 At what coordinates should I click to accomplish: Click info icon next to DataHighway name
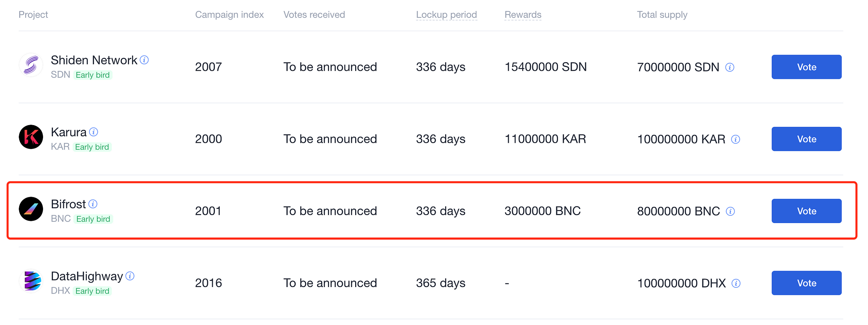[130, 276]
